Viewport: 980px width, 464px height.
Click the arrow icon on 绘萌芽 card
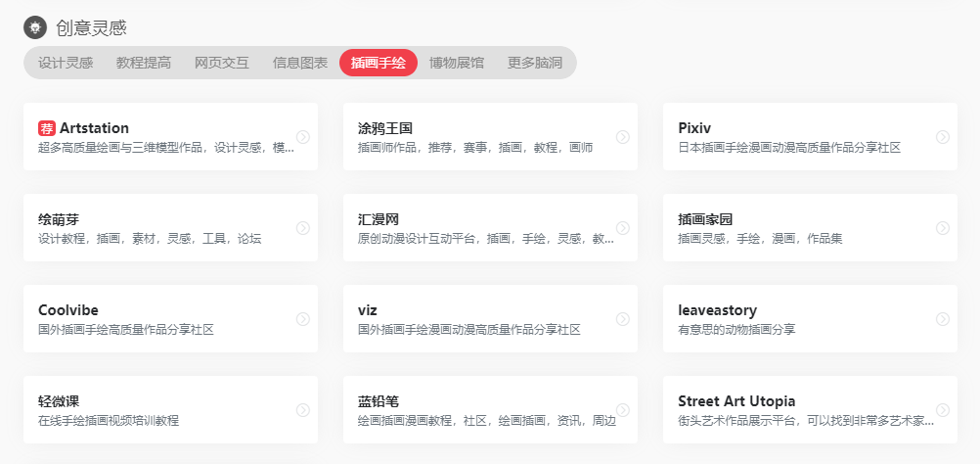(x=303, y=228)
